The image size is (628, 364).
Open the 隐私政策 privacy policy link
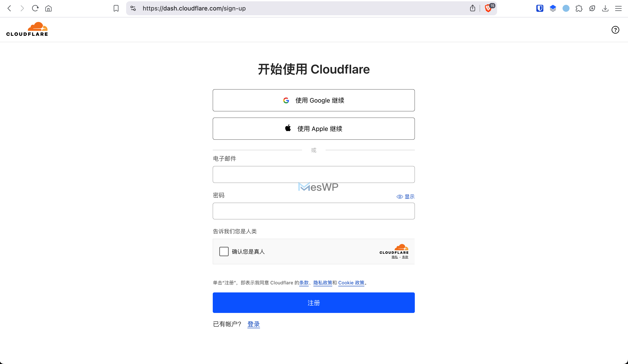coord(323,283)
